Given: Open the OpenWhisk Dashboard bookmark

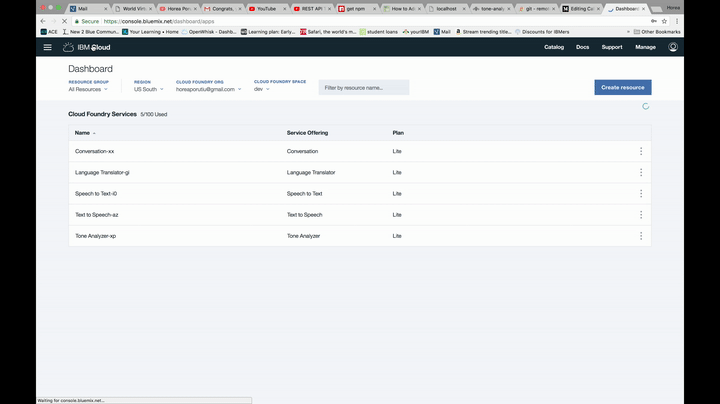Looking at the screenshot, I should pyautogui.click(x=209, y=32).
